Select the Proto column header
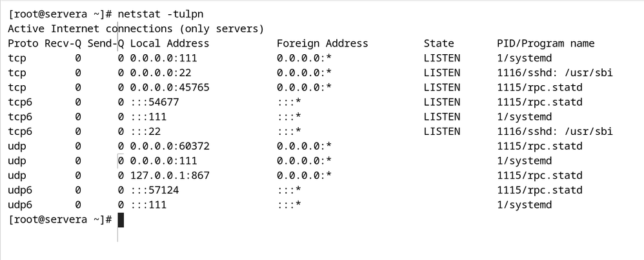Screen dimensions: 644x260 click(23, 43)
